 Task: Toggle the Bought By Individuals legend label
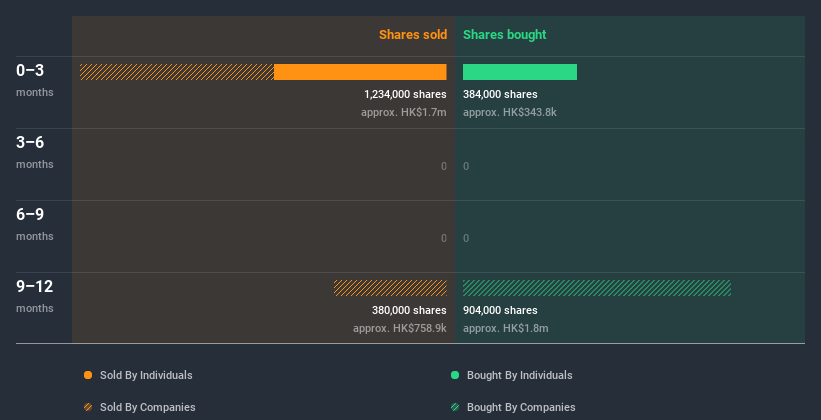coord(519,375)
